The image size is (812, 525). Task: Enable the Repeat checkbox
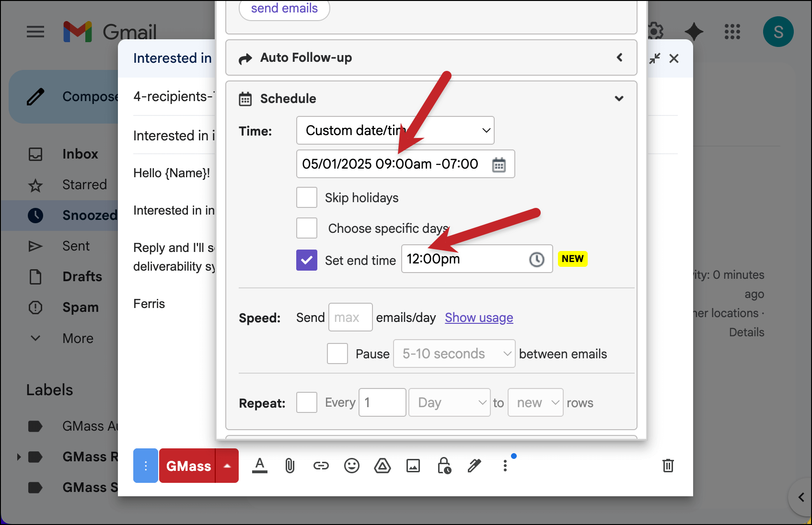[307, 402]
